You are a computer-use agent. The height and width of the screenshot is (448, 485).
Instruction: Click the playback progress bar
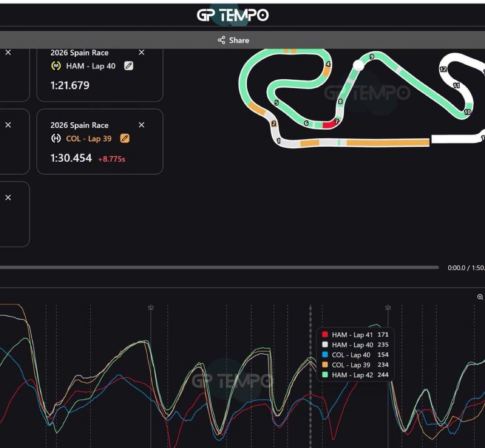point(219,267)
